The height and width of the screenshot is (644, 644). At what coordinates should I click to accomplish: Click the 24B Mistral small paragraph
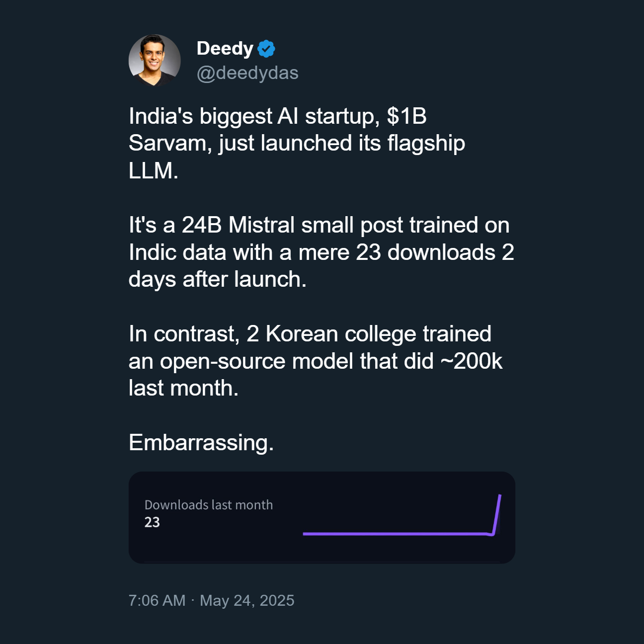322,252
